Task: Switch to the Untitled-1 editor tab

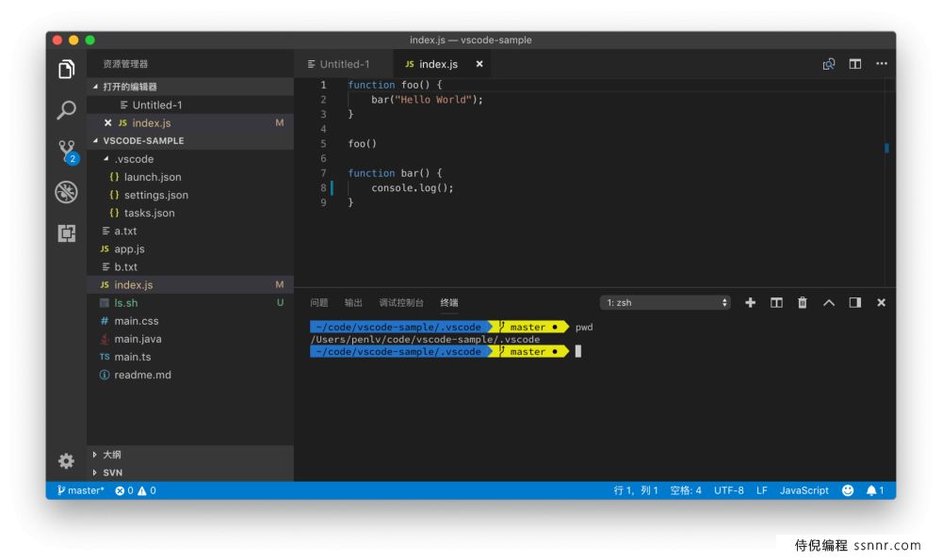Action: pyautogui.click(x=344, y=64)
